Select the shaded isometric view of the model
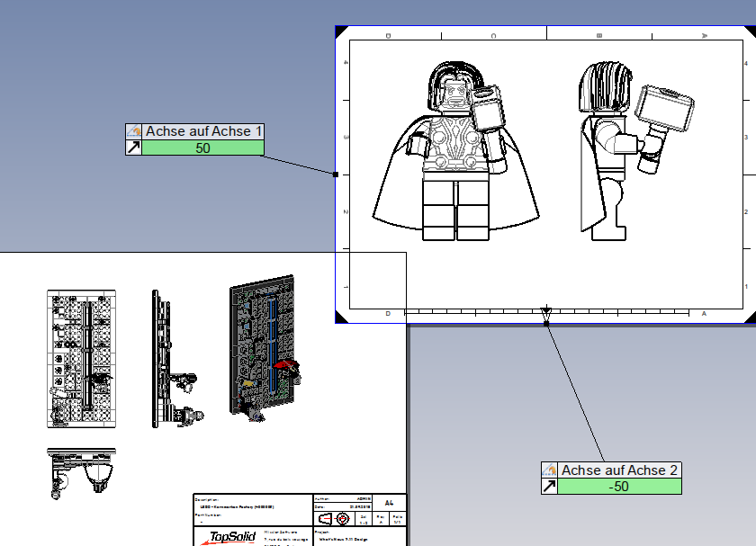Image resolution: width=756 pixels, height=546 pixels. (x=265, y=348)
